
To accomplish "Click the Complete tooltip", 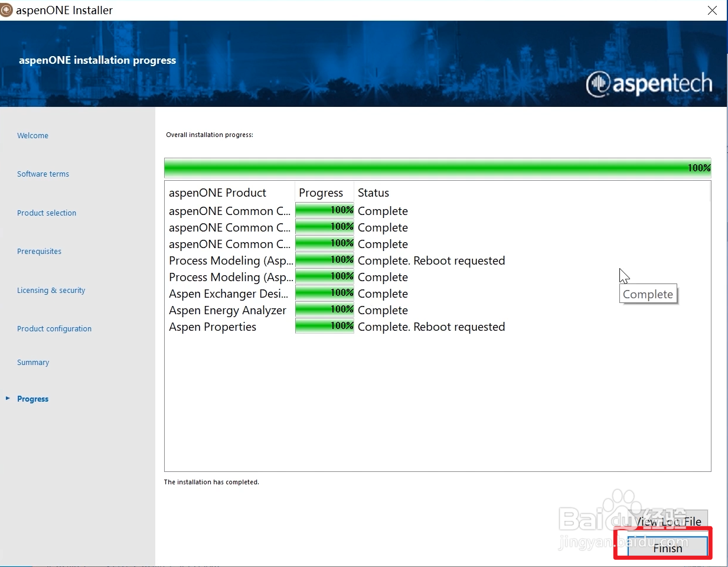I will pyautogui.click(x=648, y=294).
